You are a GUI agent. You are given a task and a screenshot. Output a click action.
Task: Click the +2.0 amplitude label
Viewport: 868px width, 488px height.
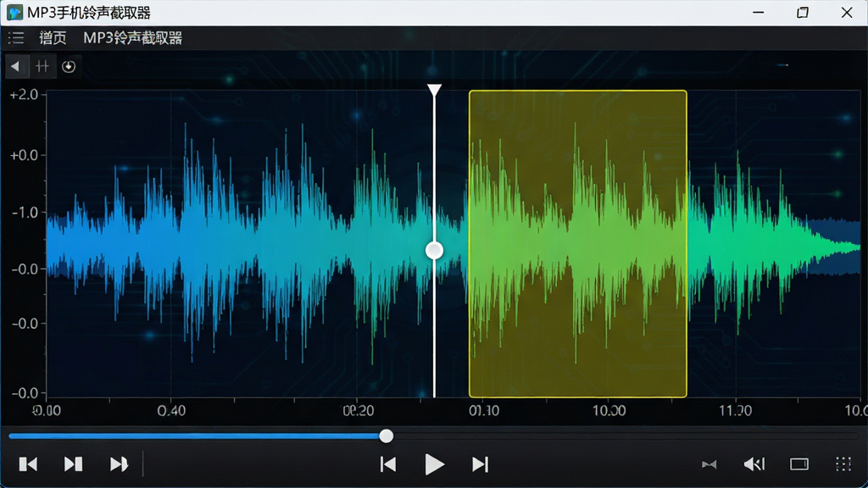(x=24, y=95)
